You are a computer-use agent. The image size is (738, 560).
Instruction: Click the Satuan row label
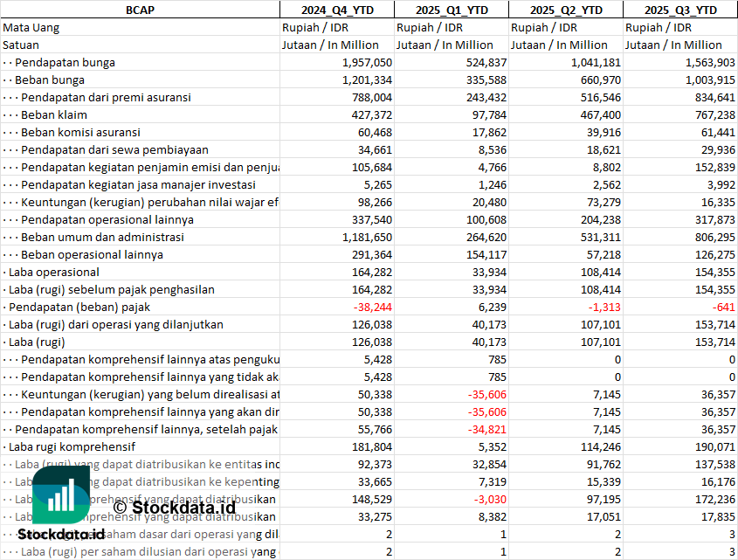[21, 45]
